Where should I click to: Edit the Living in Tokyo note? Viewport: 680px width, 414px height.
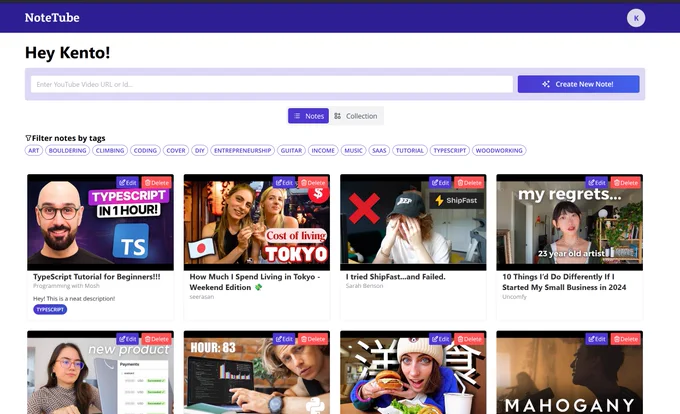(x=284, y=183)
